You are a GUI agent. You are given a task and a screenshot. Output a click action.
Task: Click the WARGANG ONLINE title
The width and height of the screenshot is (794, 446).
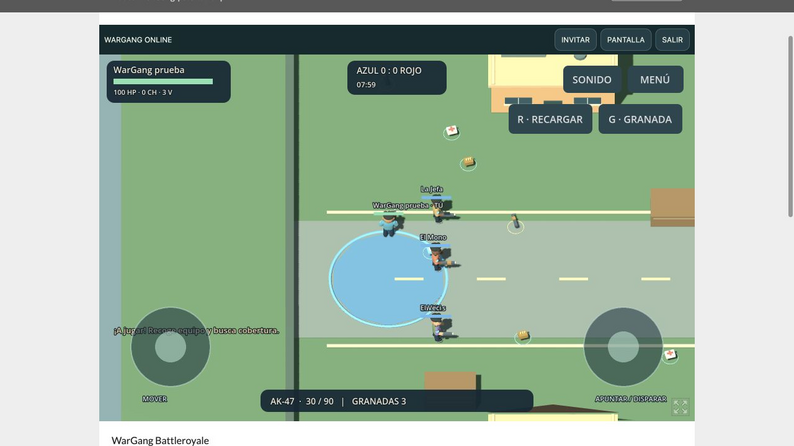click(138, 39)
